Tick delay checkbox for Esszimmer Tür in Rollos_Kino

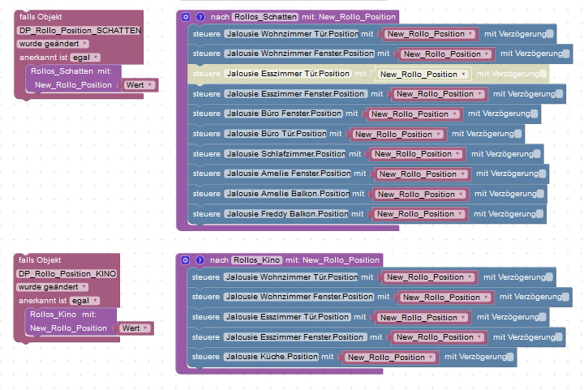tap(543, 317)
